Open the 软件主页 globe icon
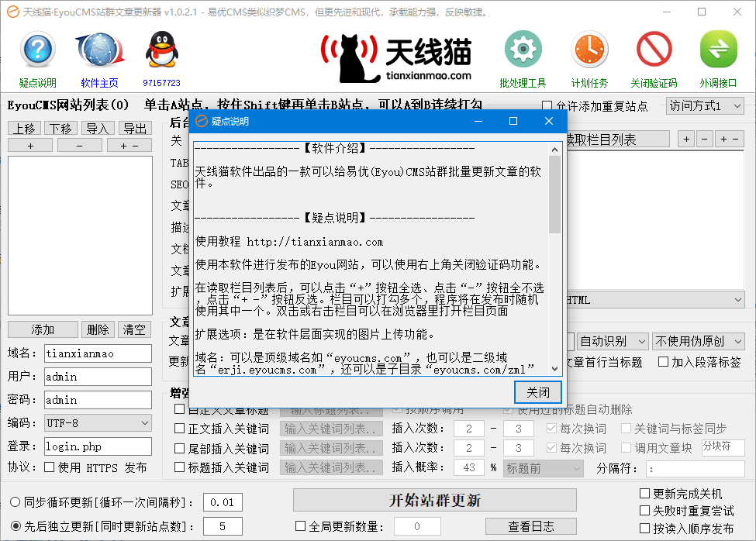 [x=100, y=50]
